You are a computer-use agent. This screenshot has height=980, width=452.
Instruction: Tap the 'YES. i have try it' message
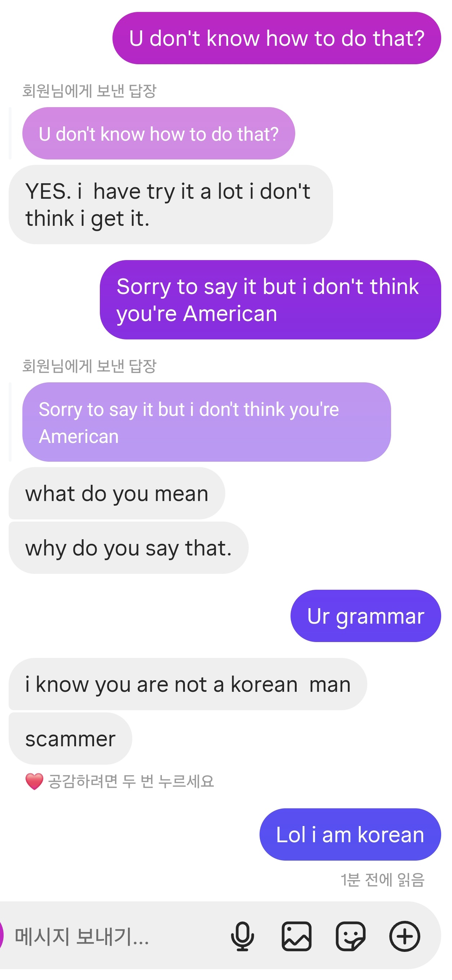(x=171, y=204)
